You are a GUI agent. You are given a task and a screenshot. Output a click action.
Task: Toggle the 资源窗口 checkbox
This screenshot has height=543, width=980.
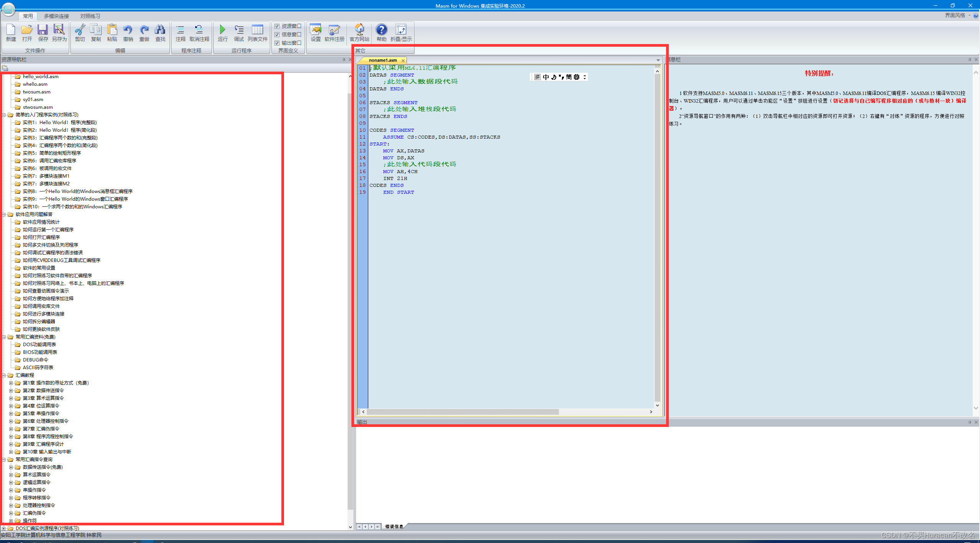[277, 26]
